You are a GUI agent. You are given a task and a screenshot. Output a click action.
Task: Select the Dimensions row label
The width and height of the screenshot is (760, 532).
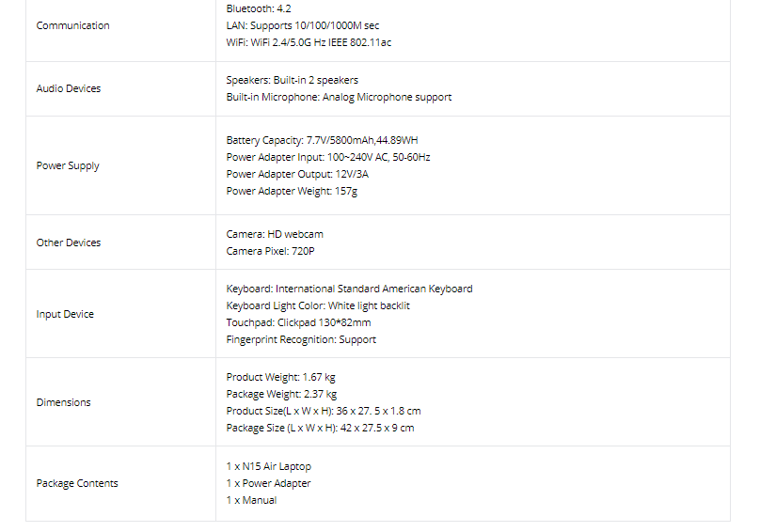tap(64, 402)
